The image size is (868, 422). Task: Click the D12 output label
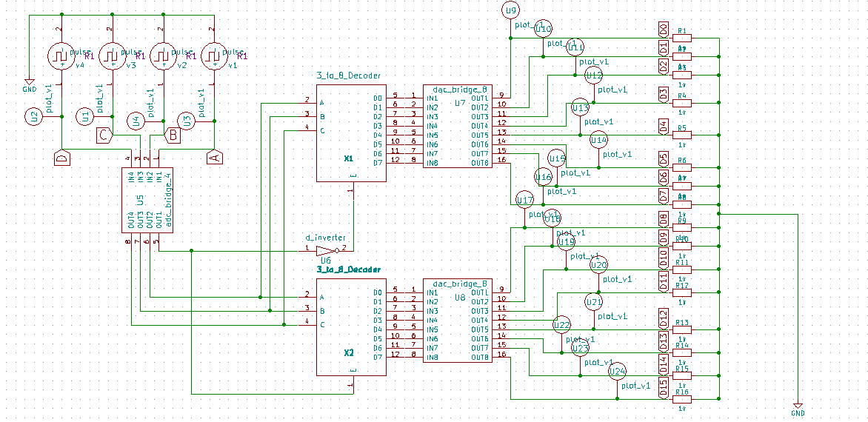point(663,318)
